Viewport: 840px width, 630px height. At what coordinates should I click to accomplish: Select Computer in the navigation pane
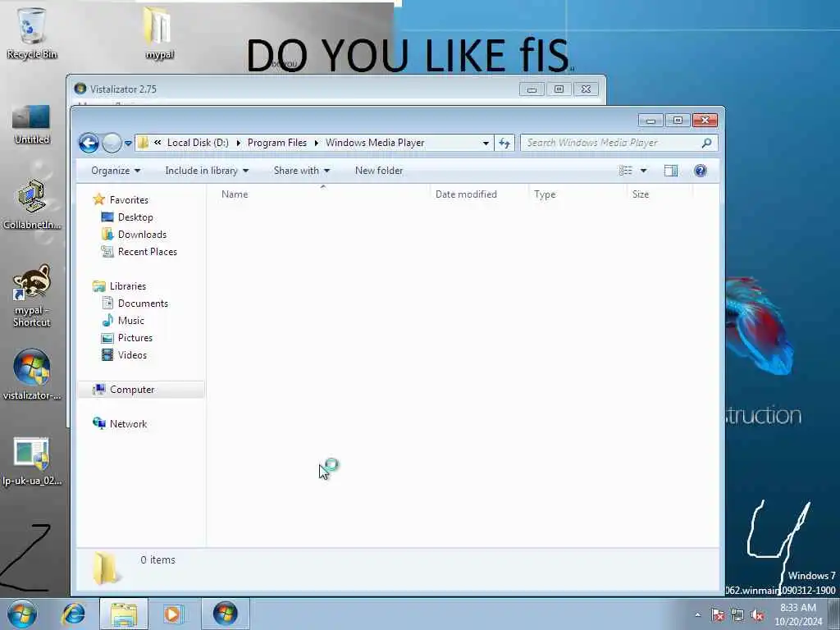[132, 390]
